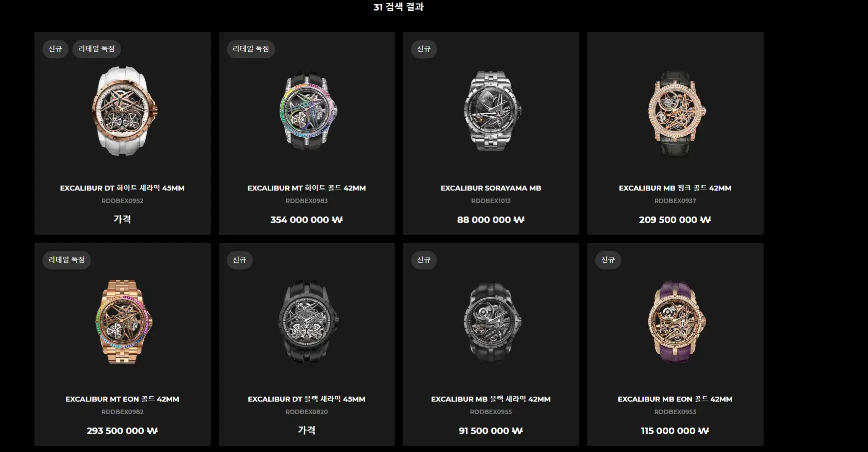Select the 115 000 000 ₩ price
Screen dimensions: 868x452
click(x=675, y=431)
